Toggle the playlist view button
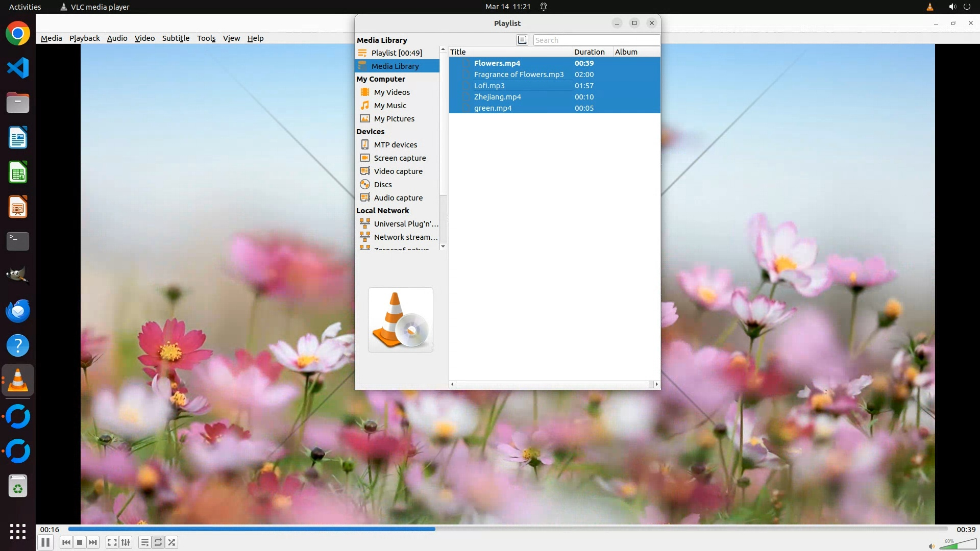Screen dimensions: 980x551 coord(145,542)
